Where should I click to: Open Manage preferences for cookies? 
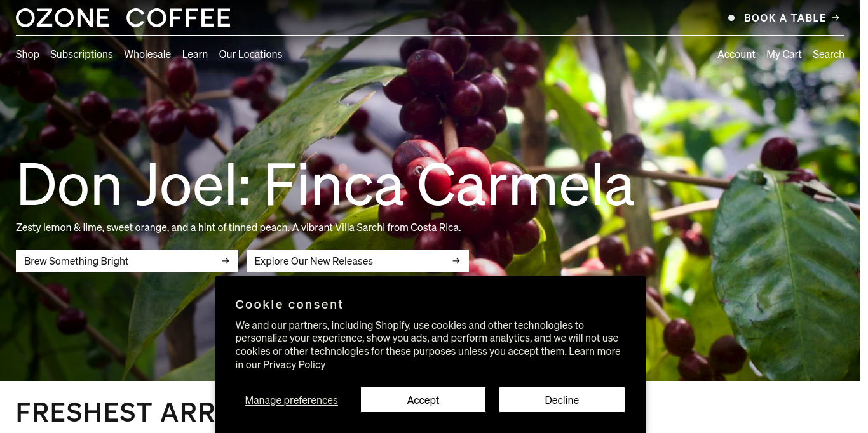292,400
